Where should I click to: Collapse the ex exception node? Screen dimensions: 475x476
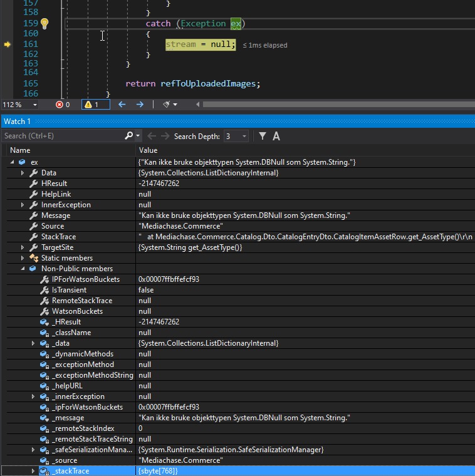pyautogui.click(x=12, y=163)
